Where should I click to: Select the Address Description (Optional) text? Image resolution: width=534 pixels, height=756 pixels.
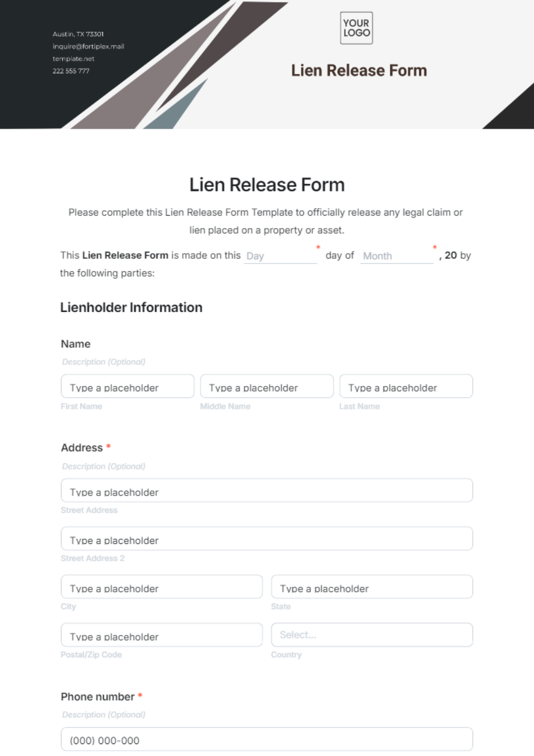click(104, 466)
